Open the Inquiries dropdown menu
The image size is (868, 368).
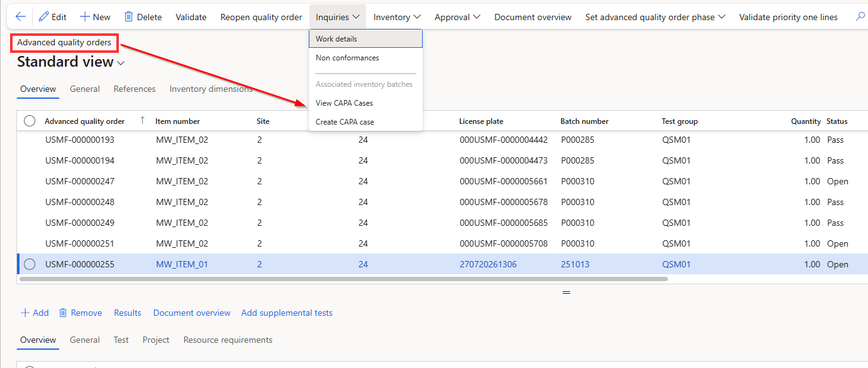pos(338,17)
